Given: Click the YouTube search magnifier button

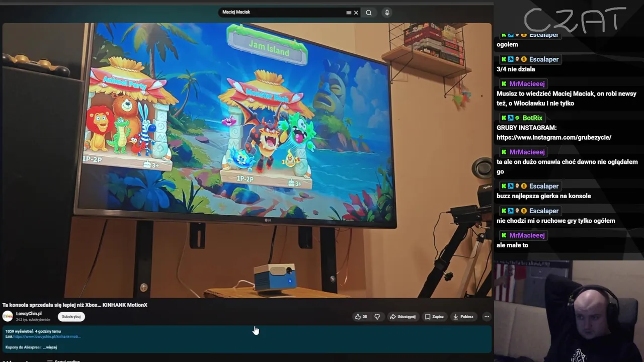Looking at the screenshot, I should point(369,13).
